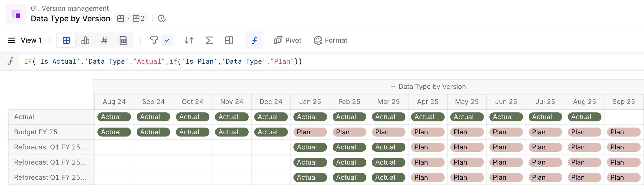This screenshot has height=194, width=644.
Task: Expand the dimensions badge next to title
Action: 130,19
